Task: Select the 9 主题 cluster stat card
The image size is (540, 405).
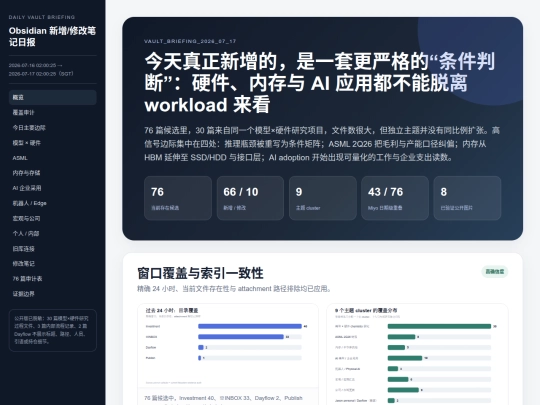Action: tap(323, 198)
